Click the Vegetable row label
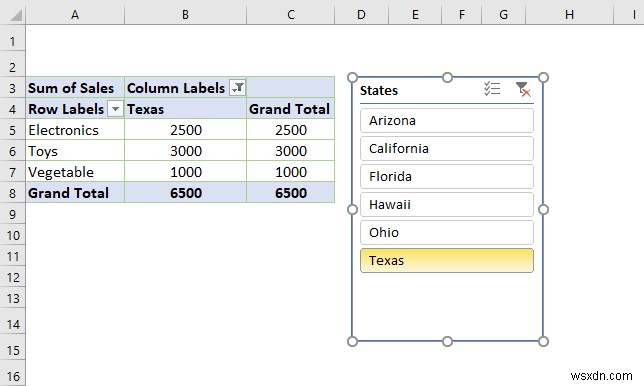Image resolution: width=644 pixels, height=386 pixels. [75, 172]
